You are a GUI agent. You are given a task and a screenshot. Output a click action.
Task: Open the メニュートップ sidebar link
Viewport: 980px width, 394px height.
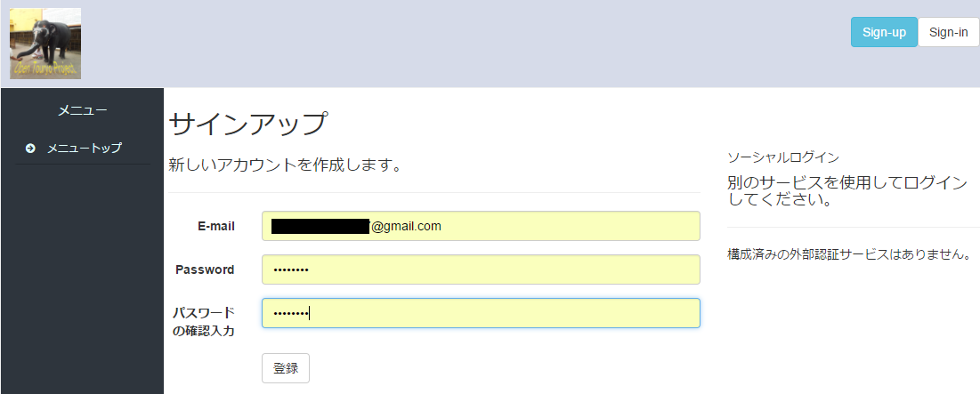[x=84, y=149]
